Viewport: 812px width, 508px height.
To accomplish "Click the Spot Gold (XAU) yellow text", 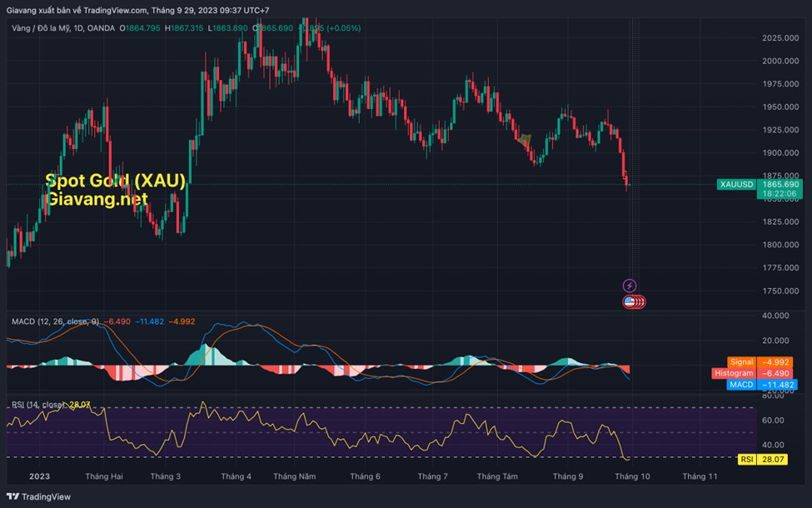I will (116, 181).
